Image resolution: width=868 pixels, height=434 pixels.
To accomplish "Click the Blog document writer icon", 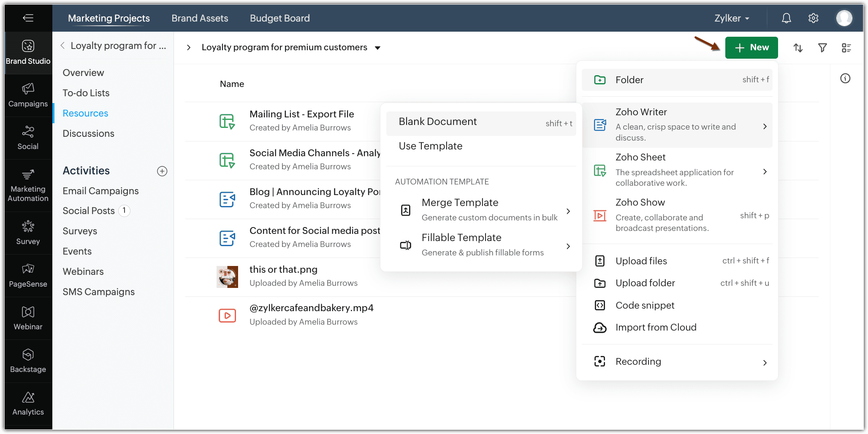I will pyautogui.click(x=227, y=199).
